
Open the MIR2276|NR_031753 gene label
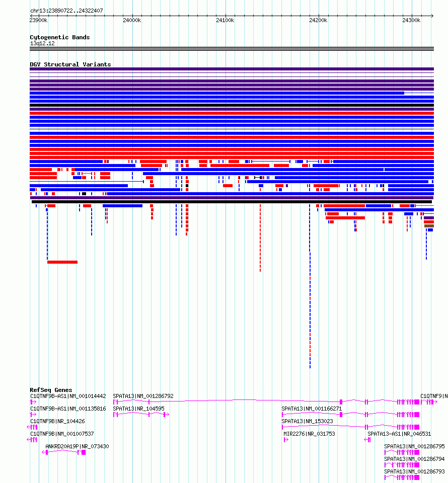tap(309, 434)
